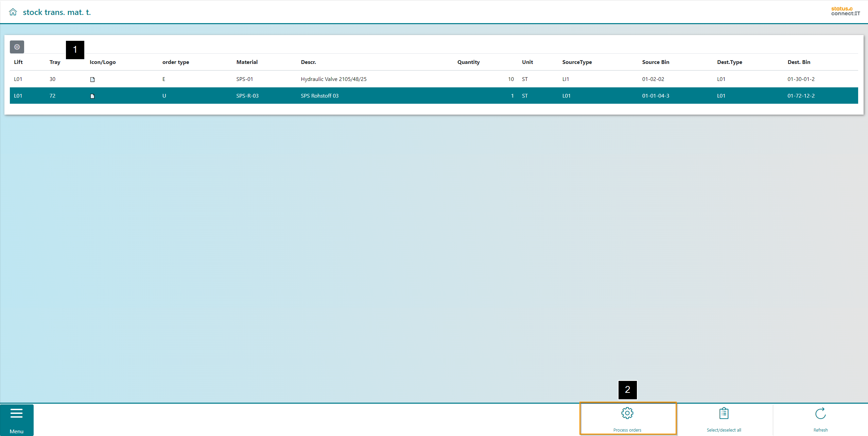
Task: Click the Source Bin column header
Action: pos(655,62)
